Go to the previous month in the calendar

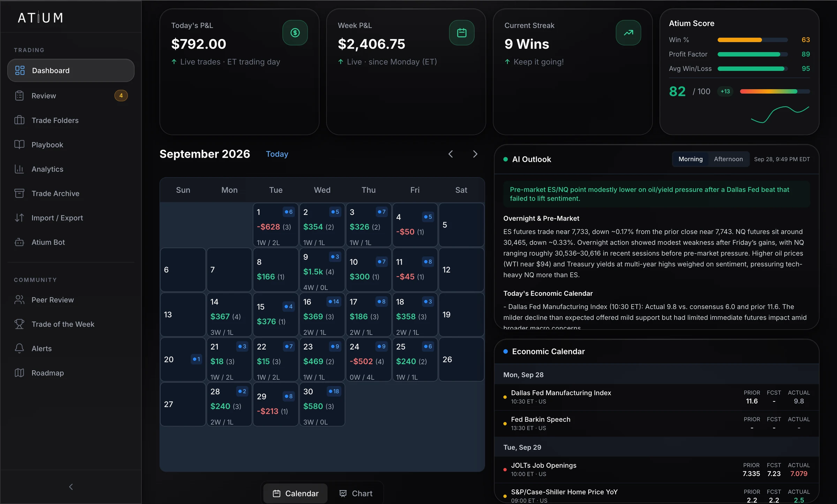click(451, 154)
